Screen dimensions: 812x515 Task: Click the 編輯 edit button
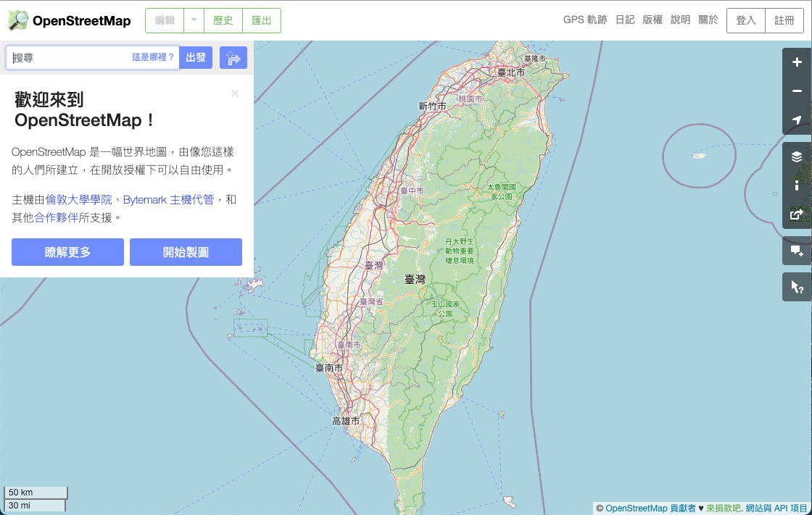165,20
